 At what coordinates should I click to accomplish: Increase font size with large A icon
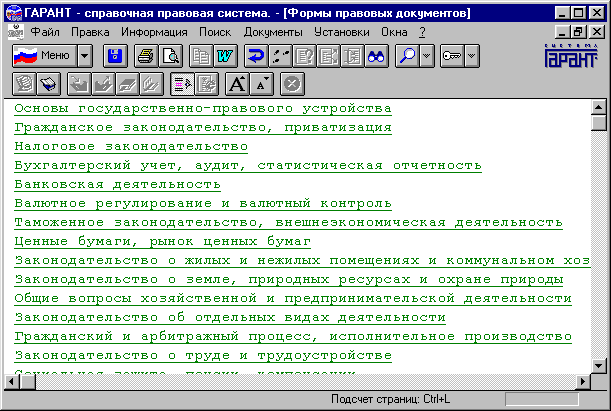[x=237, y=84]
